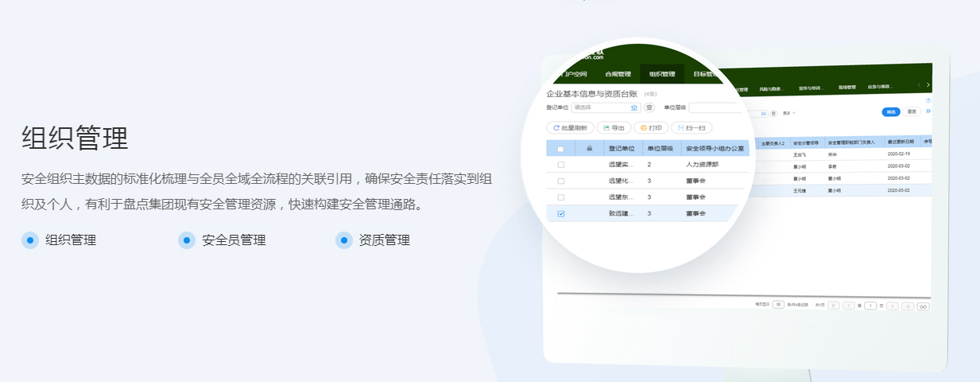This screenshot has height=382, width=980.
Task: Switch to 应急与事故 tab
Action: [x=880, y=87]
